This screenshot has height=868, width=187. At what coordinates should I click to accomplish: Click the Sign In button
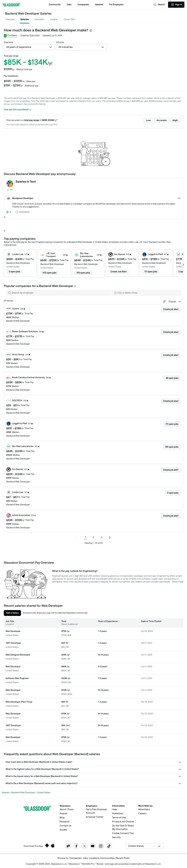click(176, 5)
